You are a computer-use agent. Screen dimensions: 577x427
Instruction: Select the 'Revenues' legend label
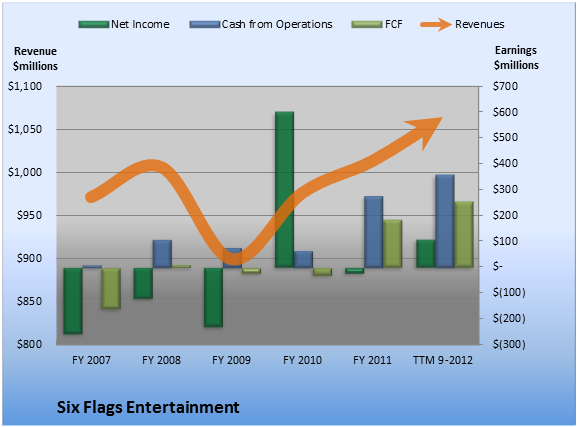point(479,24)
